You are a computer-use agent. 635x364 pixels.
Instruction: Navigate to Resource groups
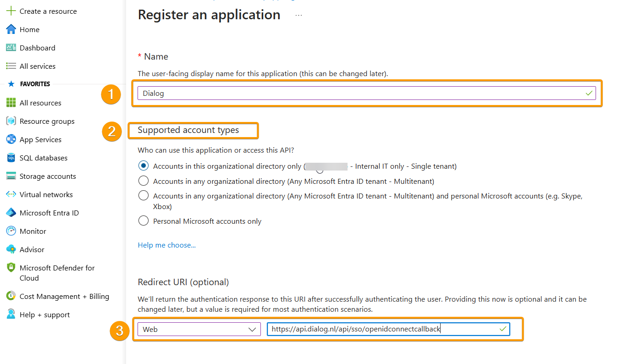[x=47, y=121]
